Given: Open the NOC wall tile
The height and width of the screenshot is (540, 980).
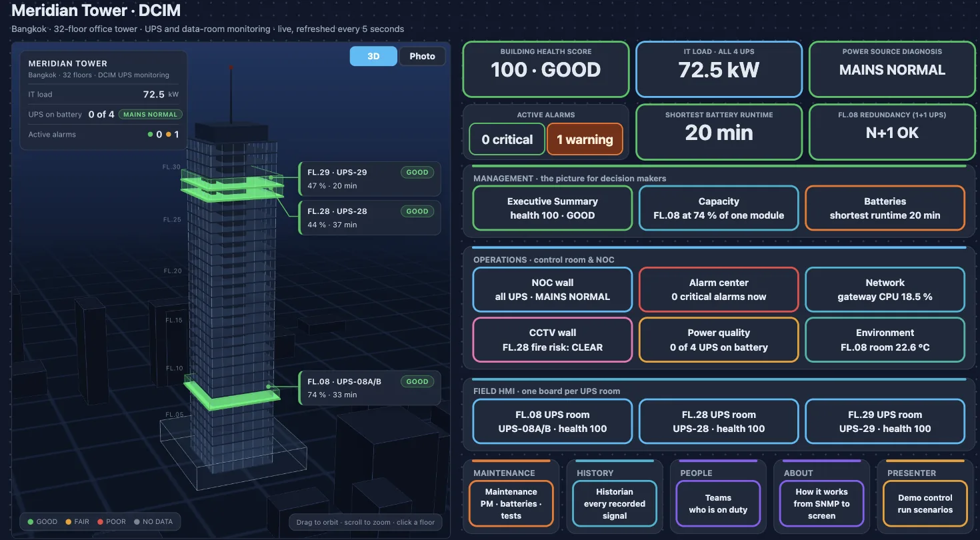Looking at the screenshot, I should point(552,289).
